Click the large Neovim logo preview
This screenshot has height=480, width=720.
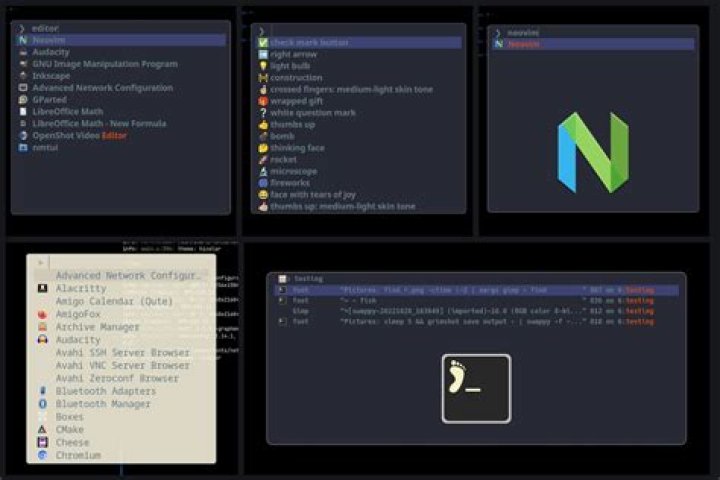coord(593,152)
